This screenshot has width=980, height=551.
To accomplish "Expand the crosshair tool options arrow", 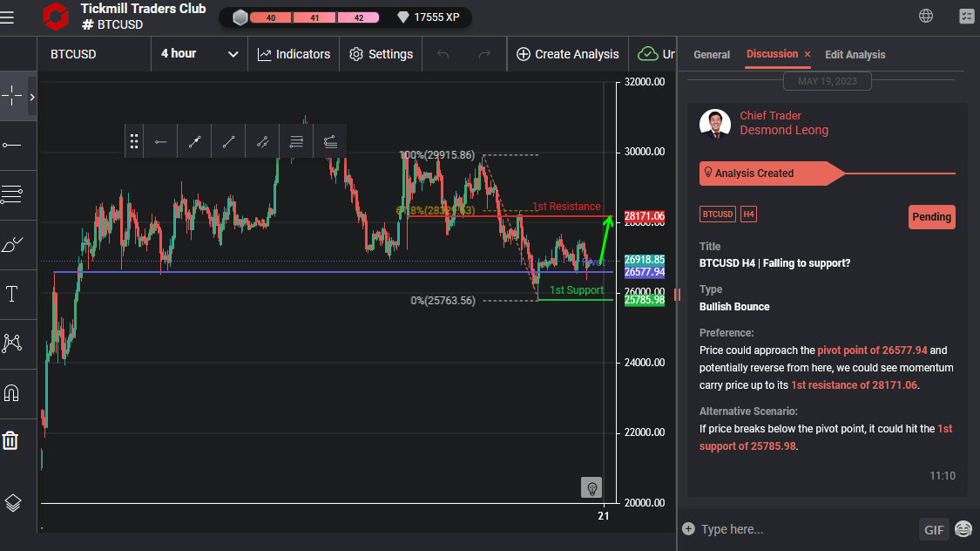I will point(32,97).
